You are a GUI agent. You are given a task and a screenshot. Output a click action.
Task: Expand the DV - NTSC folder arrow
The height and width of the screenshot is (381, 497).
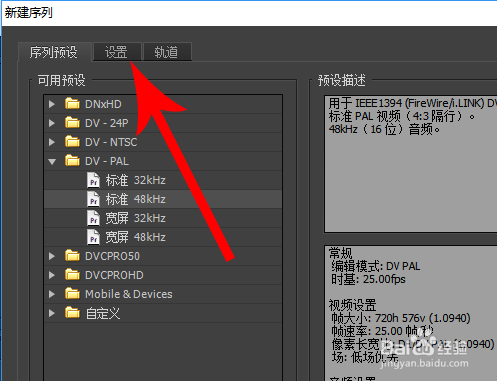[52, 142]
